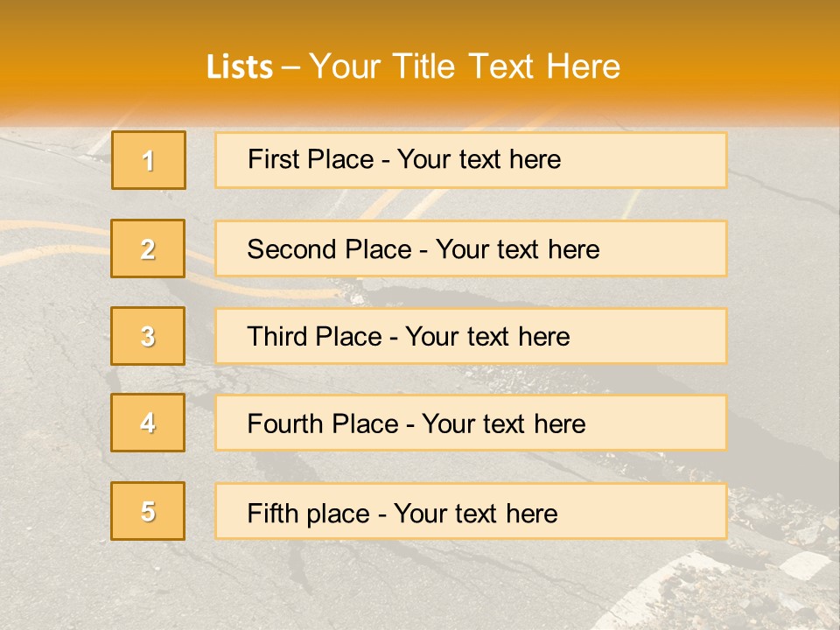The width and height of the screenshot is (840, 630).
Task: Select the Third Place text box
Action: click(x=471, y=336)
